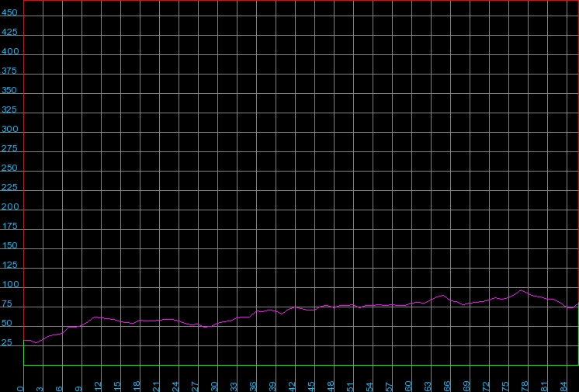Select the 50 value on the vertical axis
579x392 pixels.
[7, 323]
